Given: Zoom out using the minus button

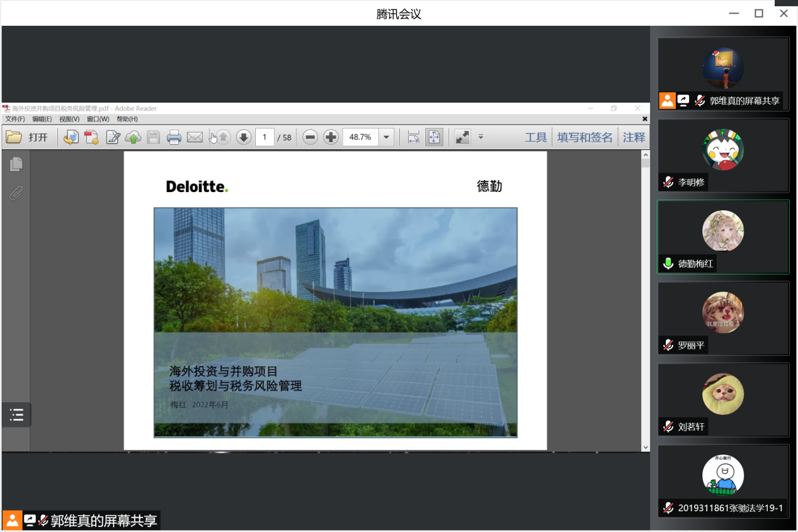Looking at the screenshot, I should point(310,137).
